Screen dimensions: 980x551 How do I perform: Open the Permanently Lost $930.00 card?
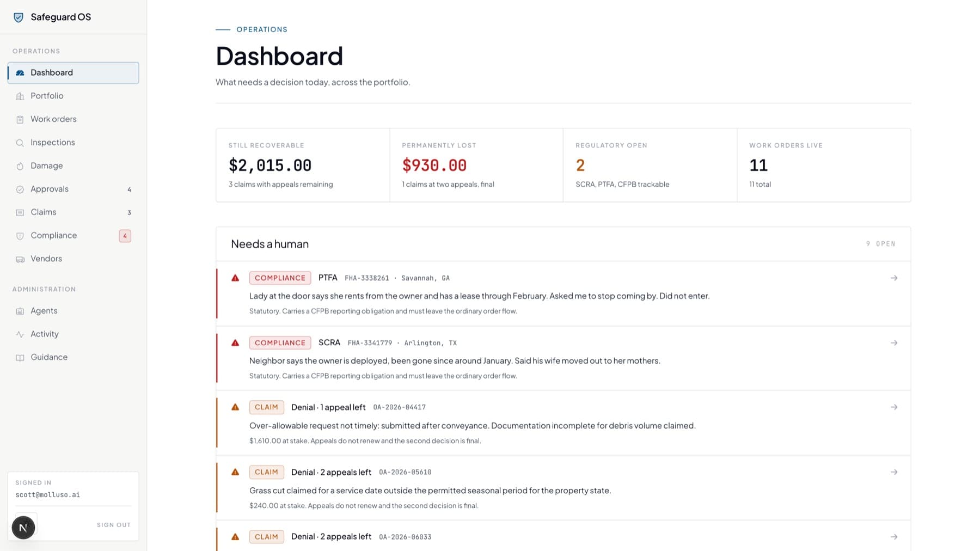476,166
